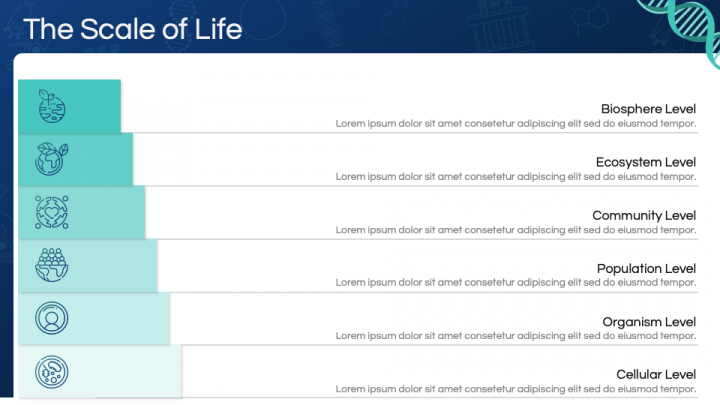This screenshot has width=720, height=405.
Task: Click the lorem ipsum text under Population Level
Action: click(x=516, y=282)
